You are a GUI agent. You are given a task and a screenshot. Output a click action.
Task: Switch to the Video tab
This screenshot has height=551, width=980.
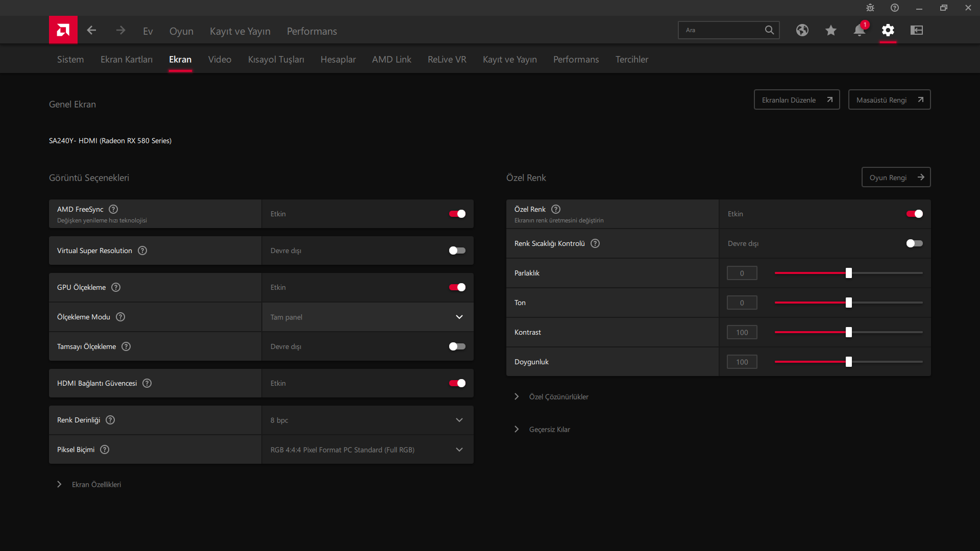tap(219, 59)
